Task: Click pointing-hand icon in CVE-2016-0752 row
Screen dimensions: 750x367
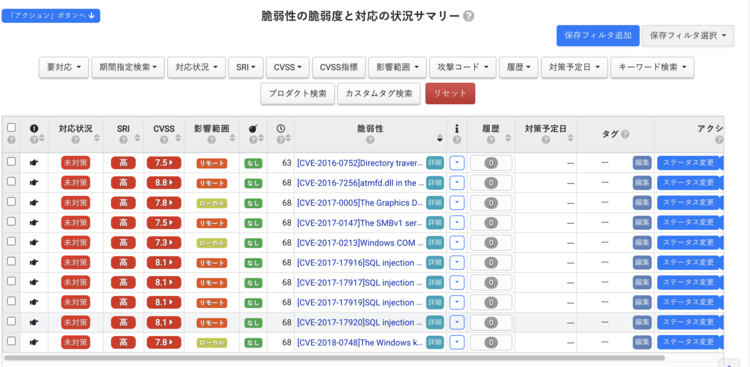Action: coord(34,163)
